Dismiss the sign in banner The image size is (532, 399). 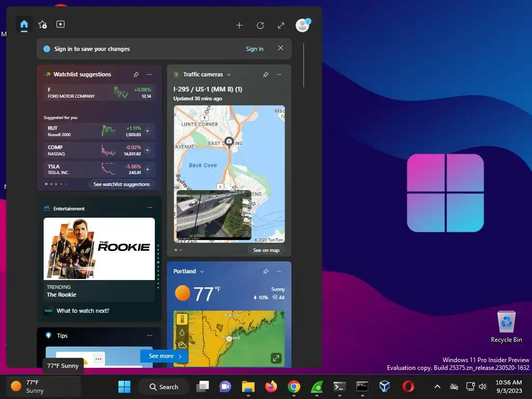pos(280,48)
